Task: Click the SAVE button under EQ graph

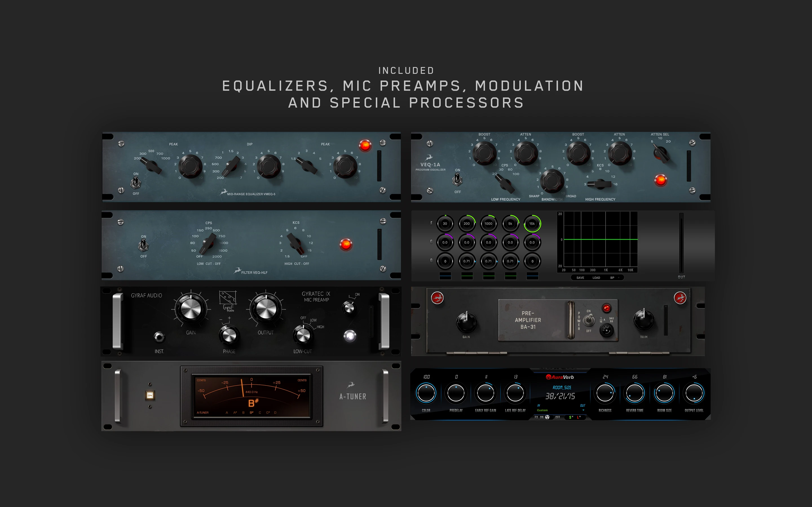Action: coord(580,278)
